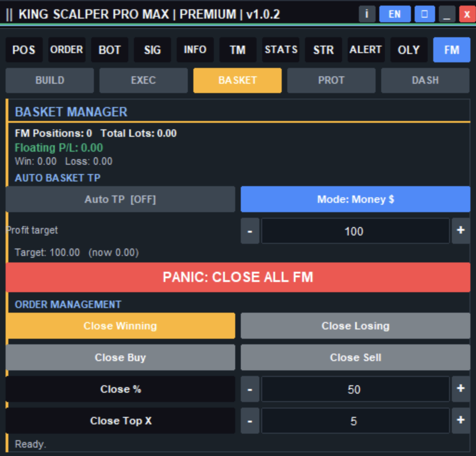This screenshot has height=456, width=476.
Task: Select the STR tab
Action: coord(324,50)
